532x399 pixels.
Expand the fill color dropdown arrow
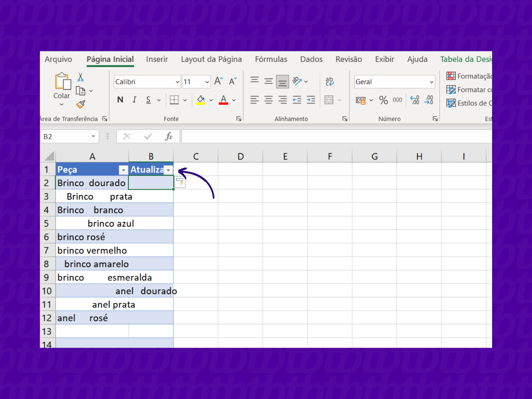click(x=211, y=100)
